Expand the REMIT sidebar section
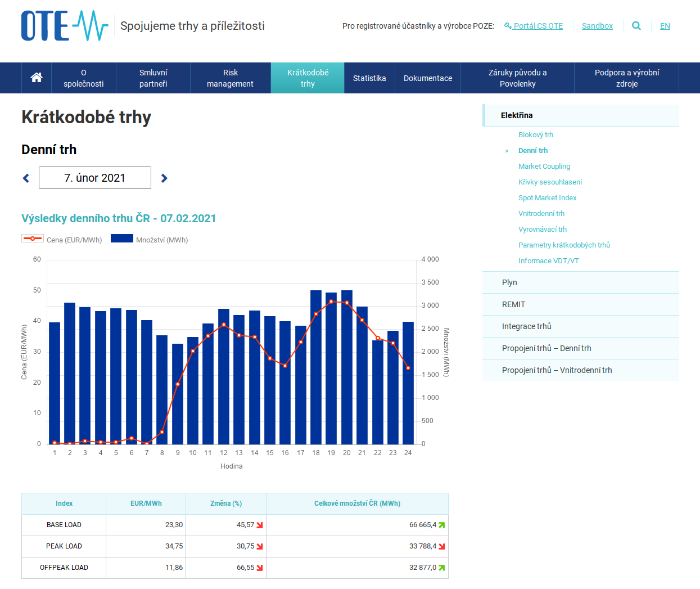The image size is (700, 589). [x=513, y=304]
